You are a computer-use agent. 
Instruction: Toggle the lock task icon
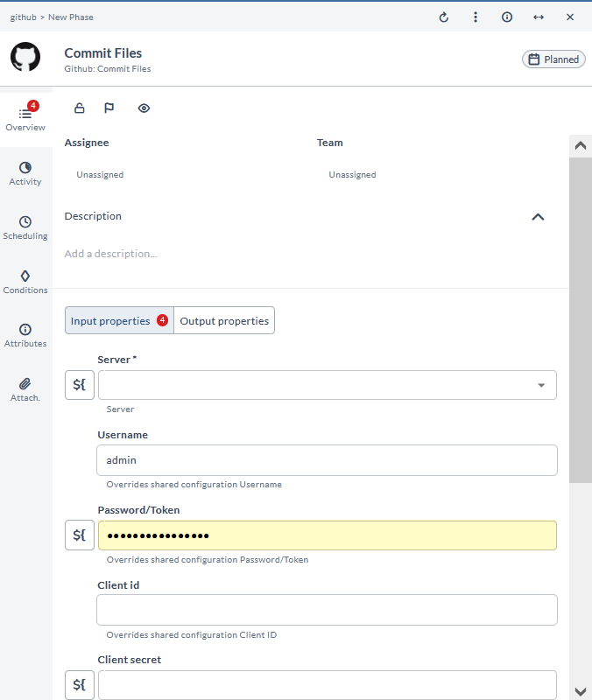pos(80,108)
